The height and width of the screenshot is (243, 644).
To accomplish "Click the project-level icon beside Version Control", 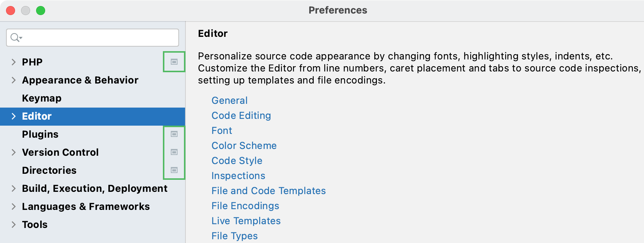I will (174, 152).
